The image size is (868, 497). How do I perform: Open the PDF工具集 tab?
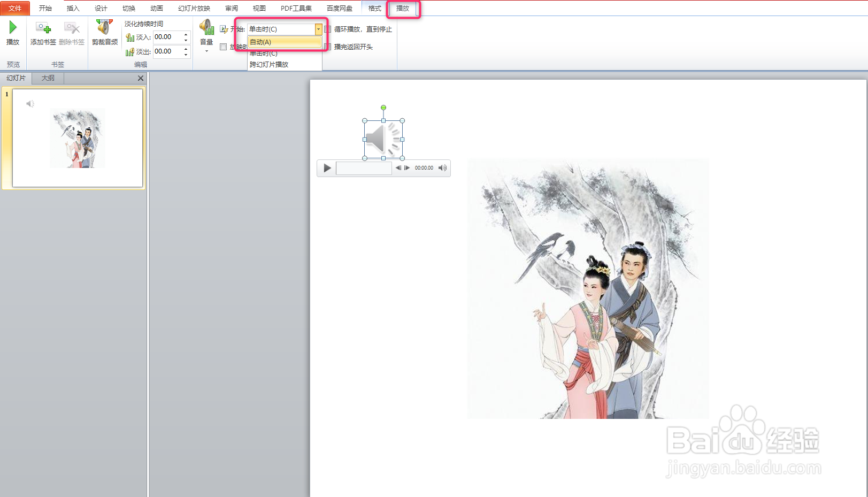[x=296, y=8]
